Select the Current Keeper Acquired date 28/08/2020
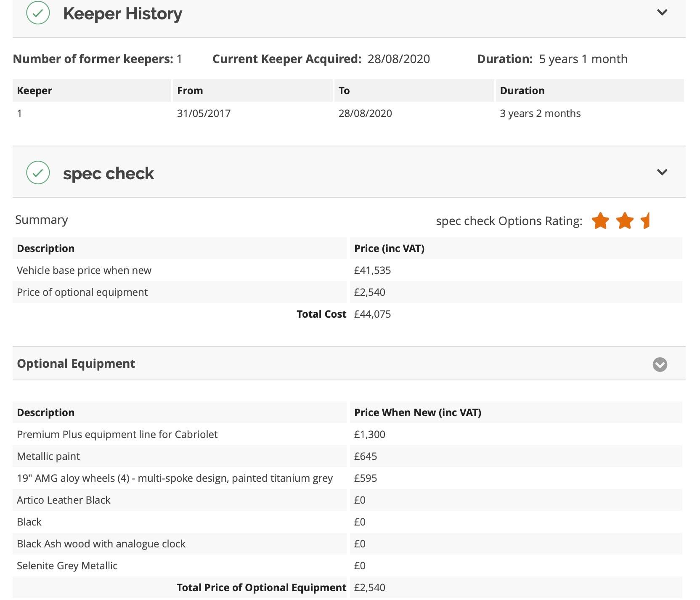700x600 pixels. (398, 59)
